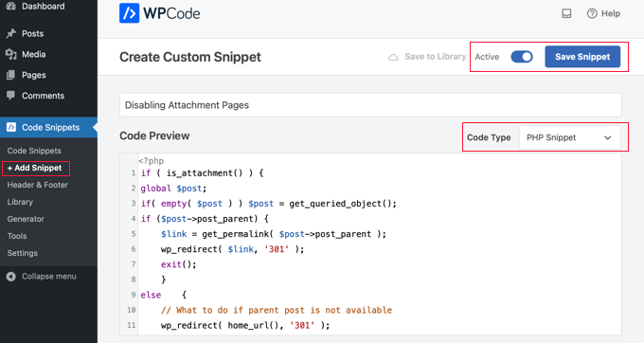This screenshot has width=644, height=343.
Task: Click the get_permalink code line
Action: pyautogui.click(x=274, y=234)
